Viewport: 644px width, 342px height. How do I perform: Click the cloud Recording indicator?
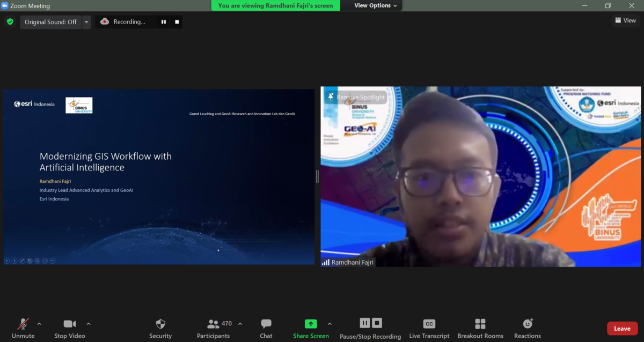(123, 22)
